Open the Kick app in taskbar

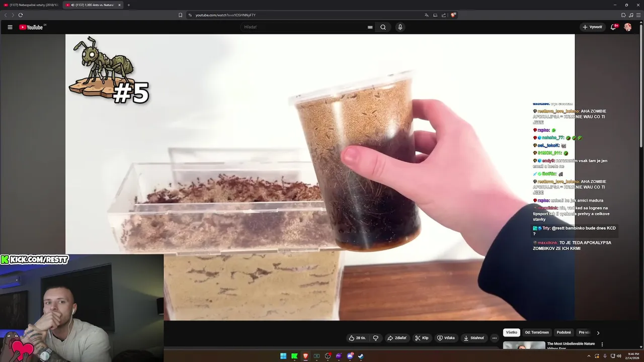294,356
